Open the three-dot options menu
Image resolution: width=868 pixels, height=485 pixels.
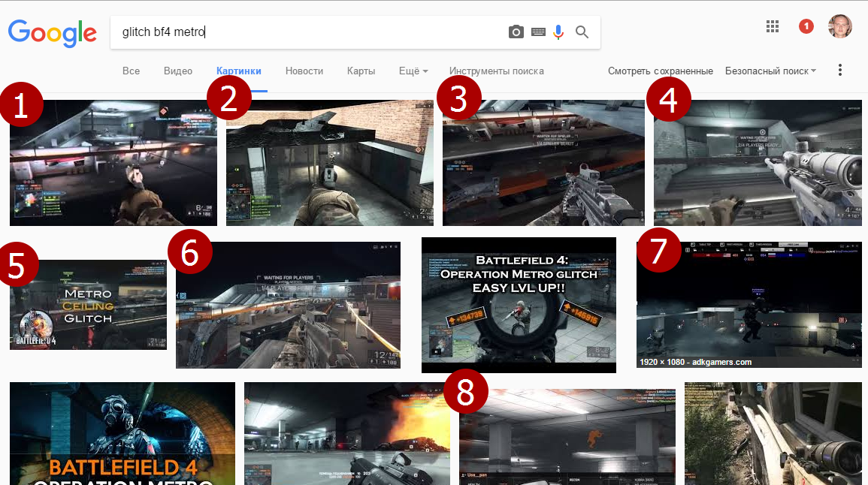coord(839,71)
